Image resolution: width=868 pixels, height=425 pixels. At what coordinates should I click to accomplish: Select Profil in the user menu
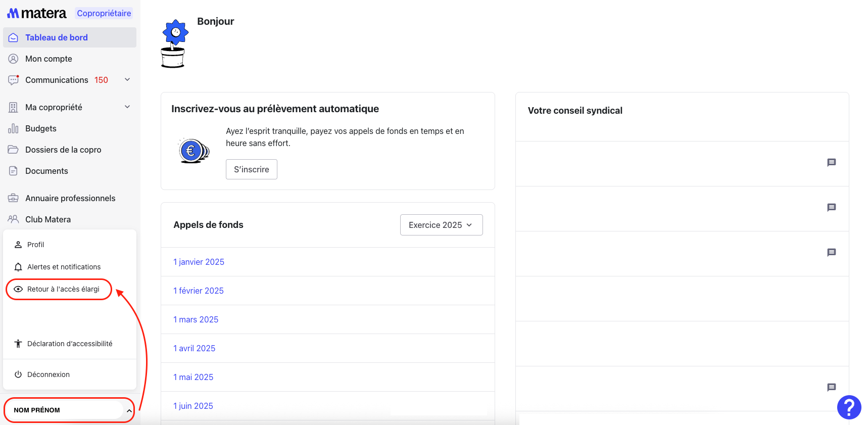pos(35,245)
